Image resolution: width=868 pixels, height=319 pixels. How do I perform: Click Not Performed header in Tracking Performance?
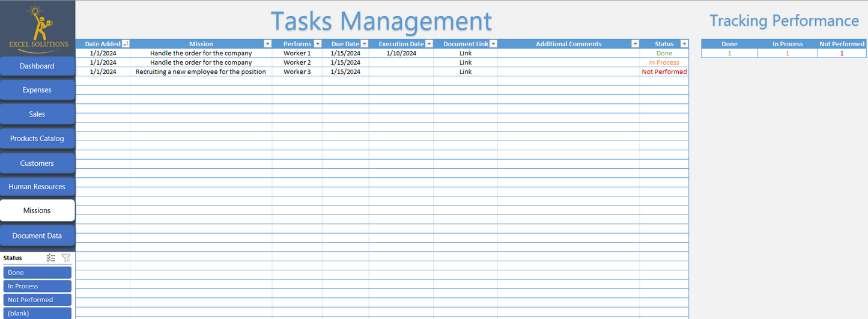click(x=842, y=44)
